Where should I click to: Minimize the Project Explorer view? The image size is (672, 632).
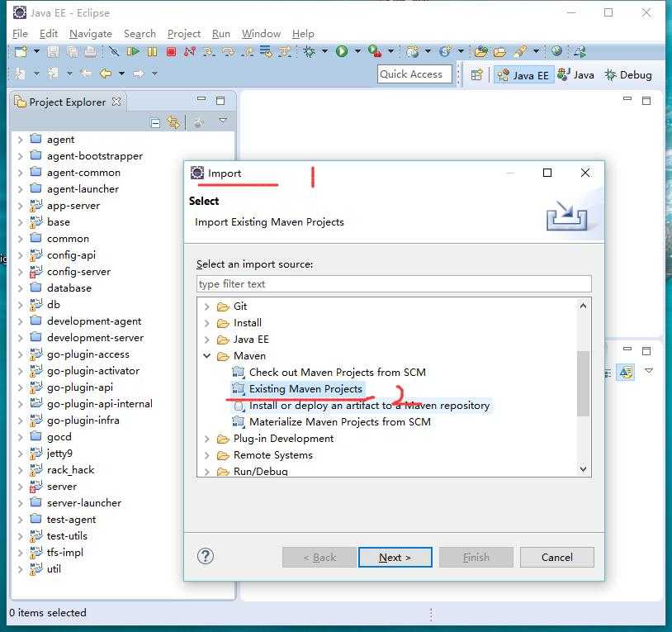click(201, 99)
